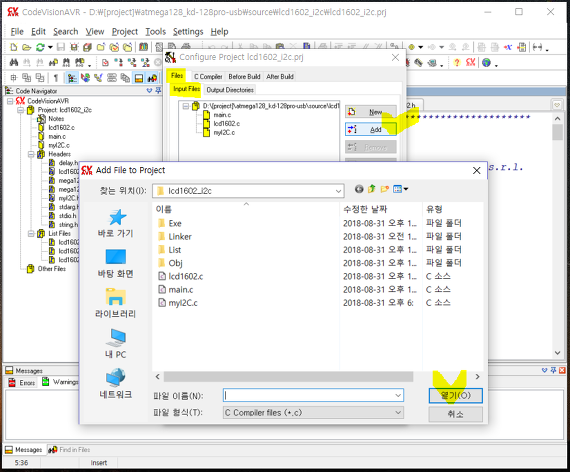Open the 파일 형식 file type dropdown
570x472 pixels.
(x=398, y=412)
